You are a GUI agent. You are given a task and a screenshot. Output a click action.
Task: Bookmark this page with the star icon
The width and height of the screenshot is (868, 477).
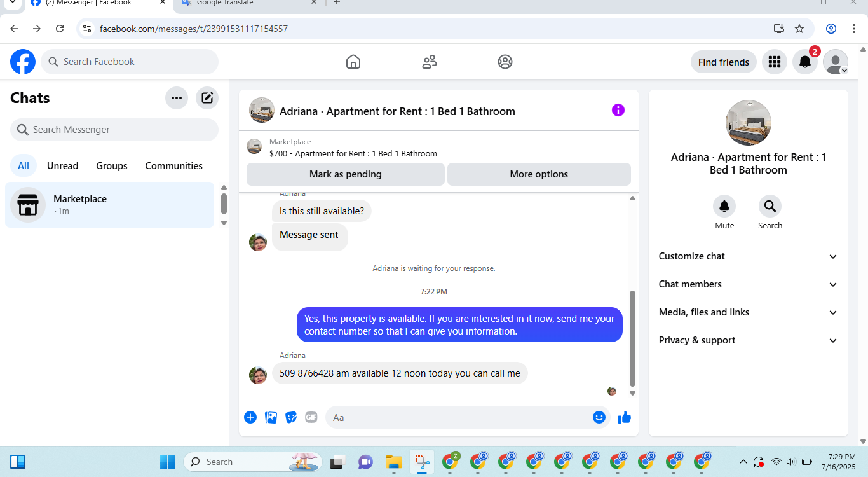tap(799, 29)
